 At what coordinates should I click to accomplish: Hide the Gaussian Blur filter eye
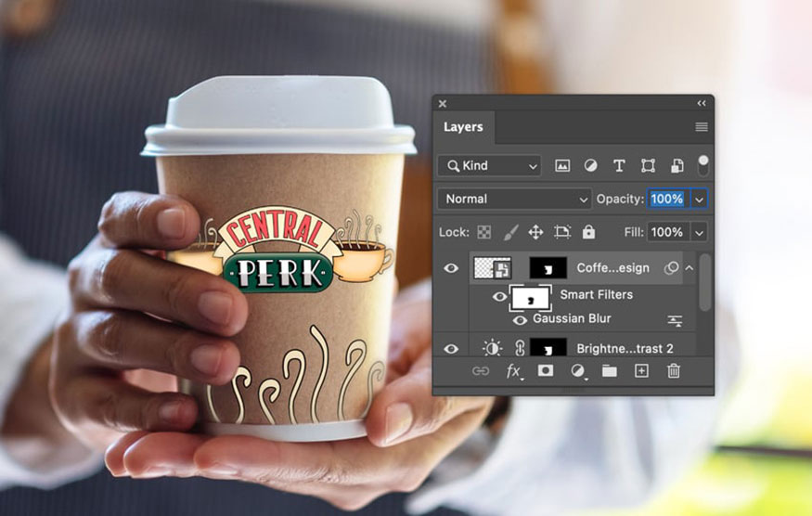[520, 320]
